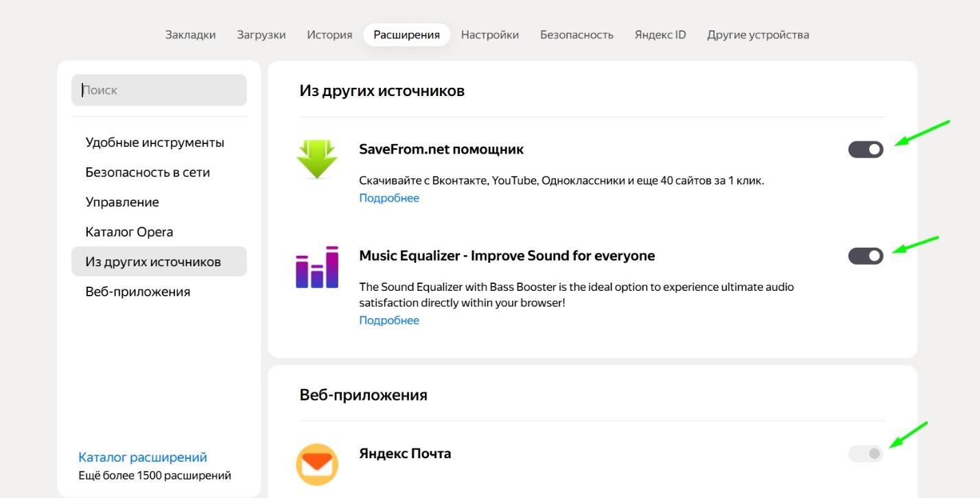
Task: Click the Sound Equalizer description text
Action: (x=576, y=294)
